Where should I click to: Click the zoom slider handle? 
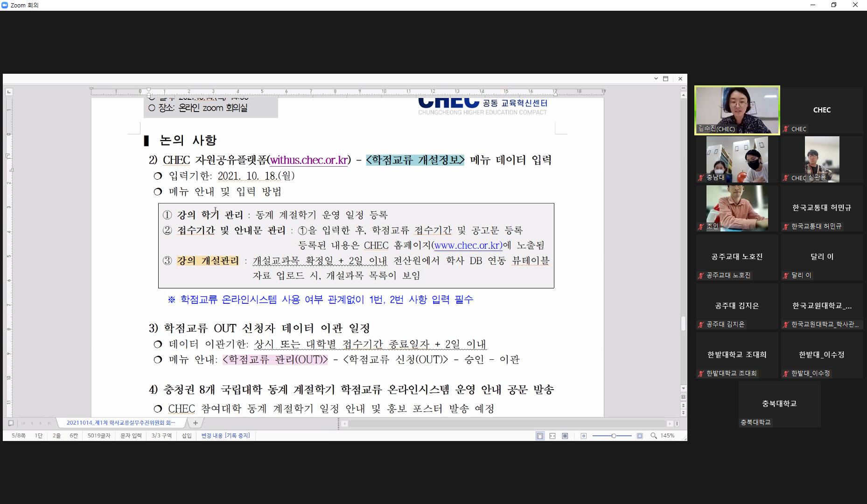click(x=614, y=436)
